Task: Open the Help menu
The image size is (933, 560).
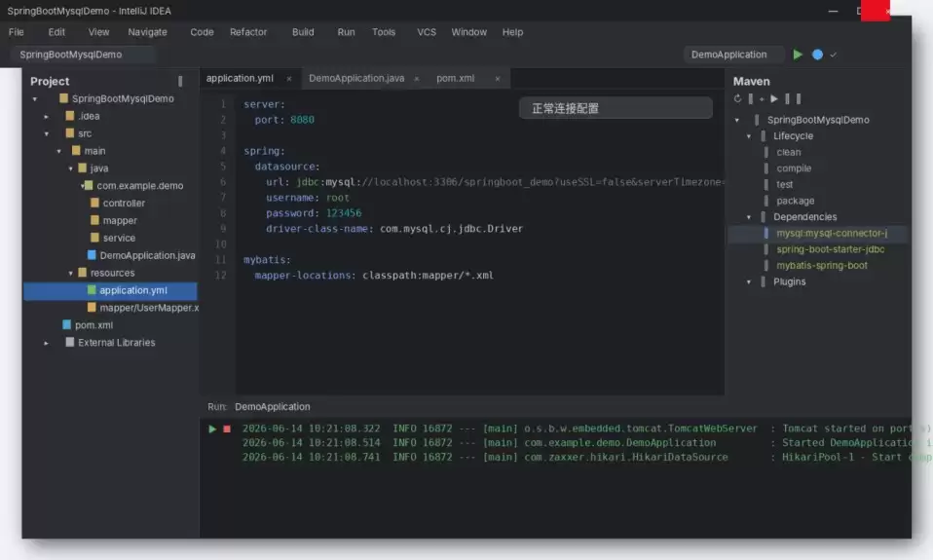Action: [x=512, y=32]
